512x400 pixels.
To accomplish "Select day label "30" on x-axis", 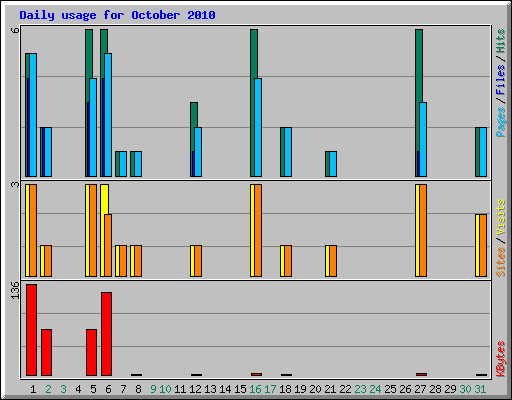I will click(x=465, y=389).
